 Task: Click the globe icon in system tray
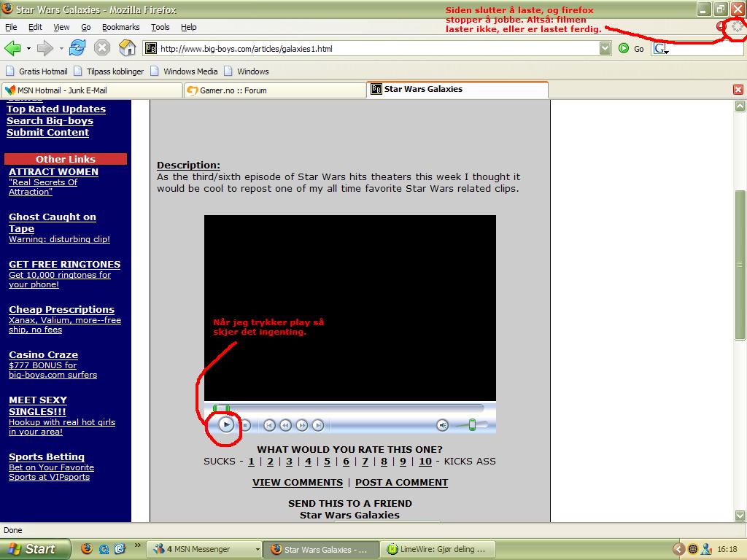pos(693,549)
